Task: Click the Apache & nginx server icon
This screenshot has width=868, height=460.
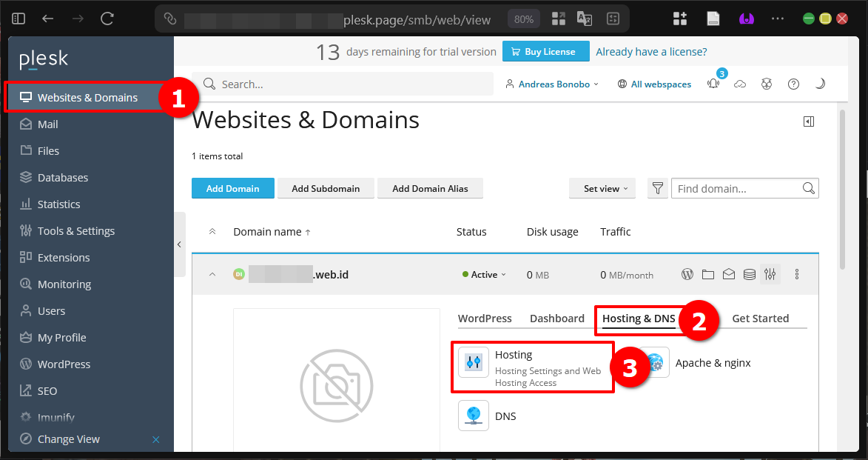Action: coord(657,362)
